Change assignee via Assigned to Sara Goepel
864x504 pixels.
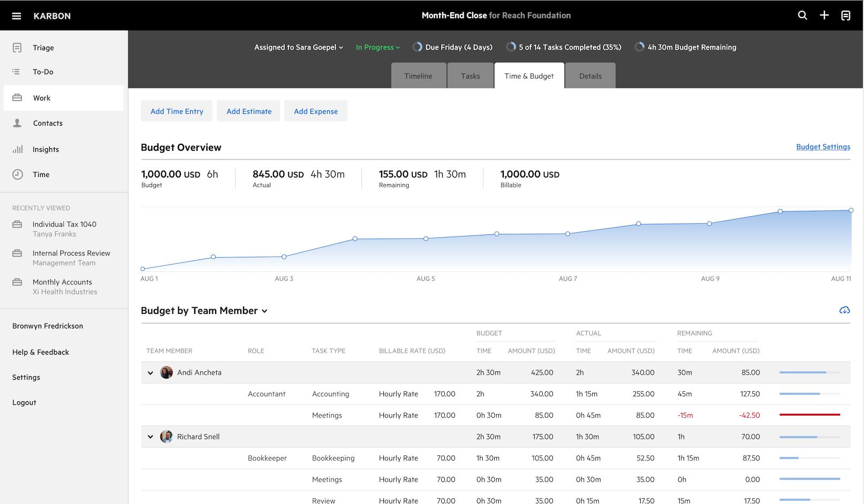pos(298,48)
